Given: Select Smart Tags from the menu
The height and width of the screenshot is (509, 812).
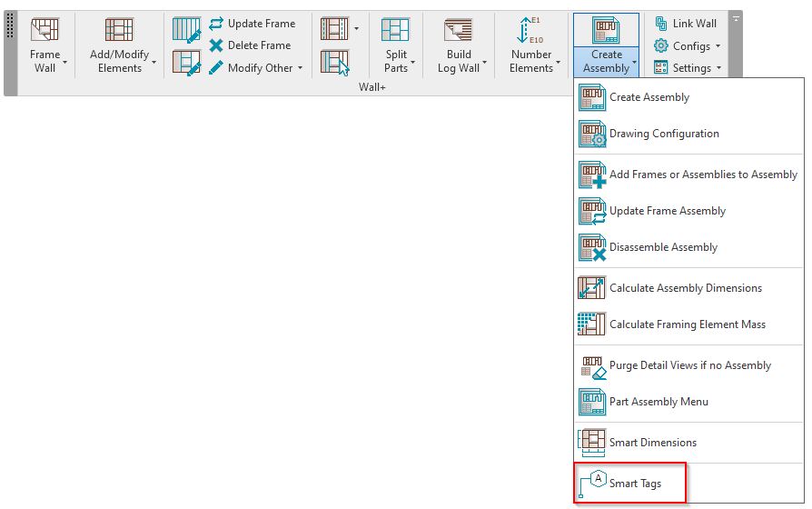Looking at the screenshot, I should tap(688, 483).
